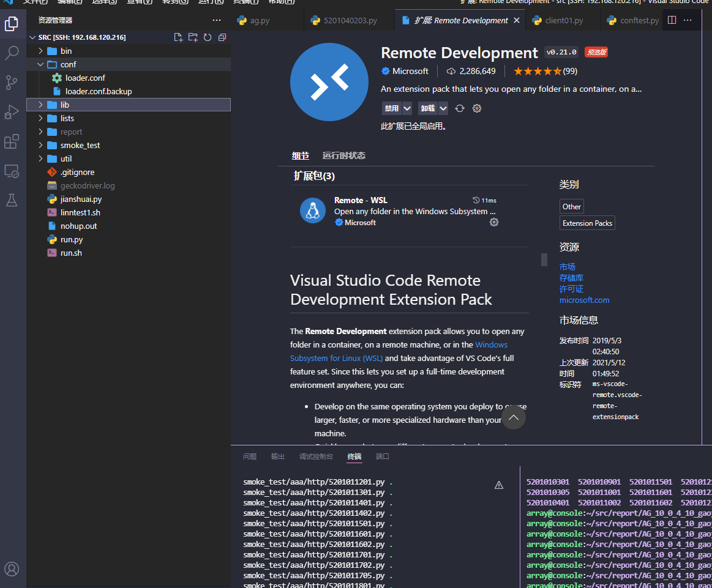Expand the bin folder

click(x=40, y=51)
